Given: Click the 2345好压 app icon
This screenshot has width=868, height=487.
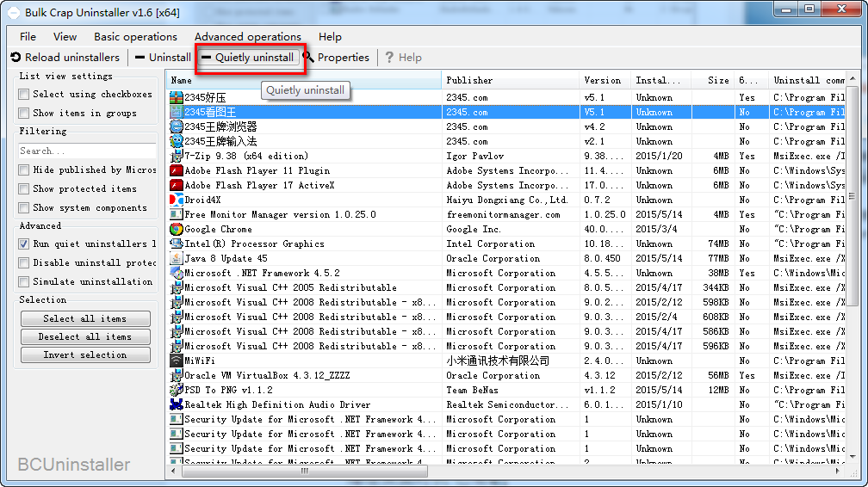Looking at the screenshot, I should [x=176, y=97].
